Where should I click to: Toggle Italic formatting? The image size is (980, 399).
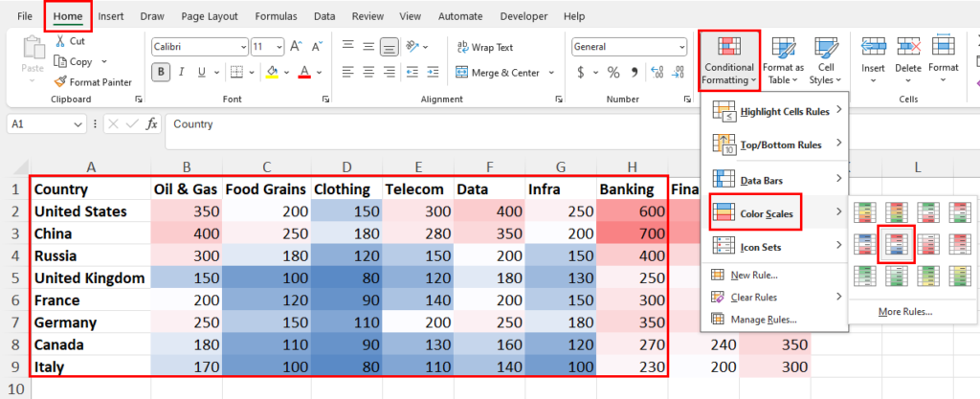tap(181, 73)
